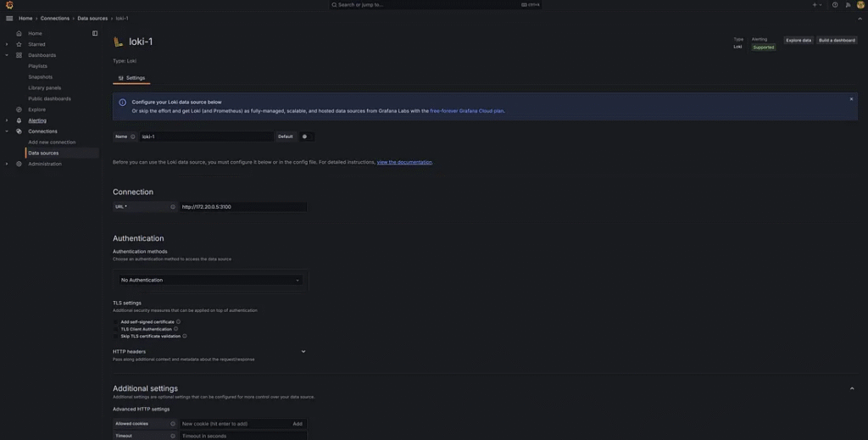Open the help question mark icon

835,5
